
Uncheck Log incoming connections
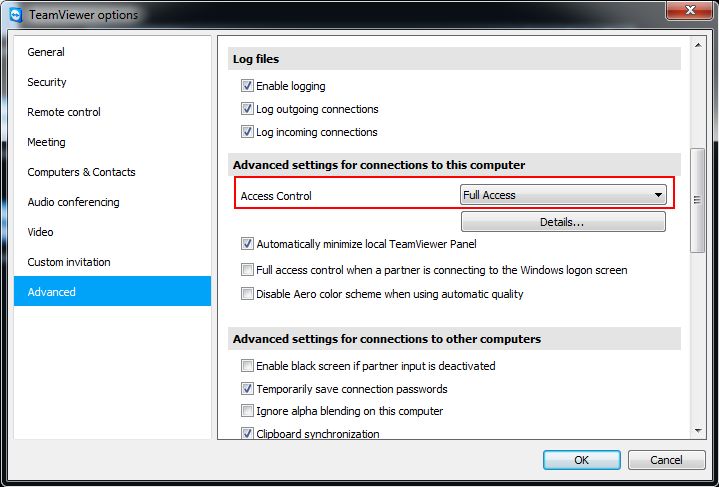[x=247, y=132]
